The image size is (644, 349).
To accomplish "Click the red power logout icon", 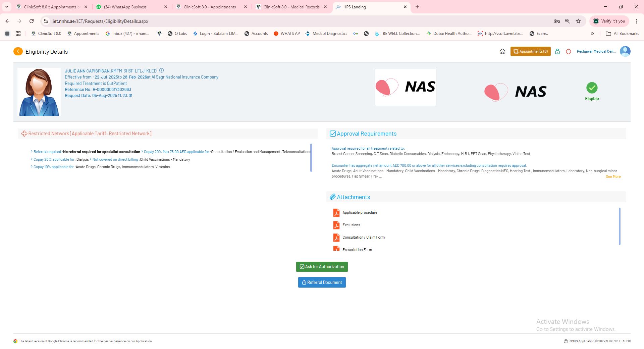I will point(569,51).
